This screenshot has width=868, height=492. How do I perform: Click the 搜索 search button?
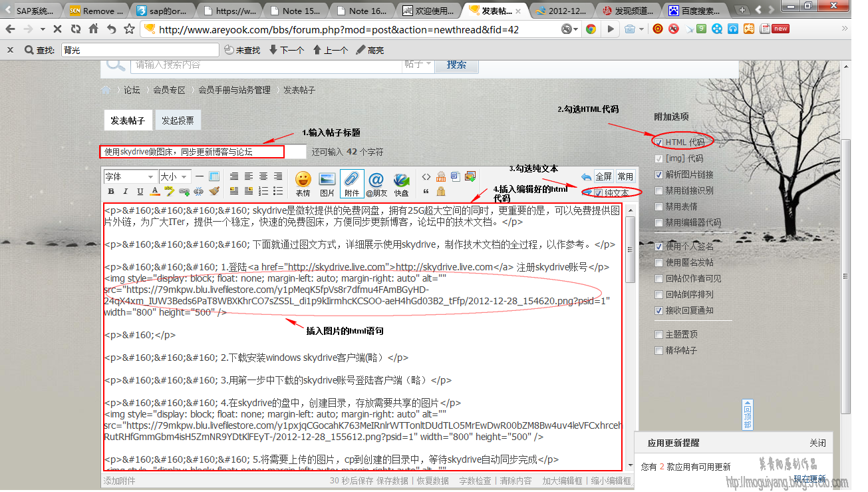coord(456,65)
